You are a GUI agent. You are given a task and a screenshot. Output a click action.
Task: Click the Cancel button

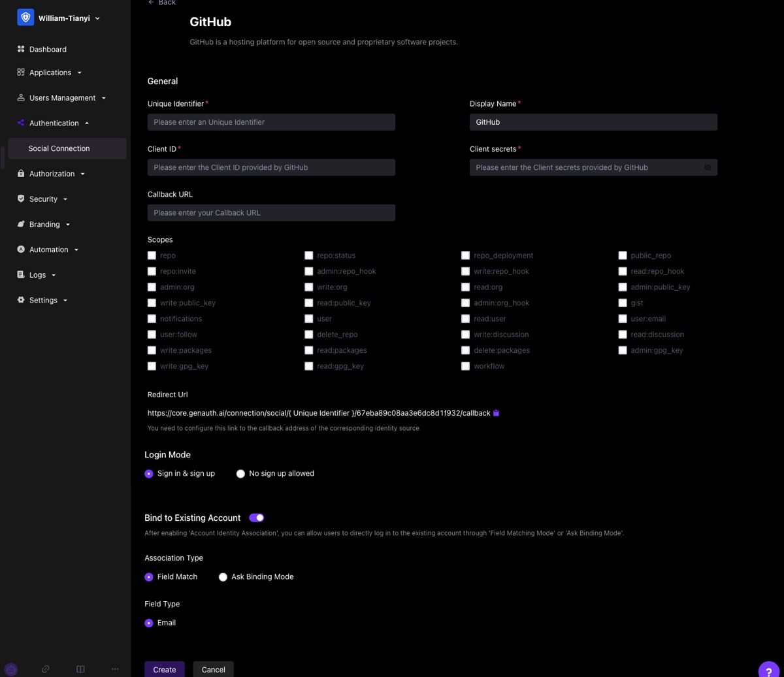(x=214, y=669)
